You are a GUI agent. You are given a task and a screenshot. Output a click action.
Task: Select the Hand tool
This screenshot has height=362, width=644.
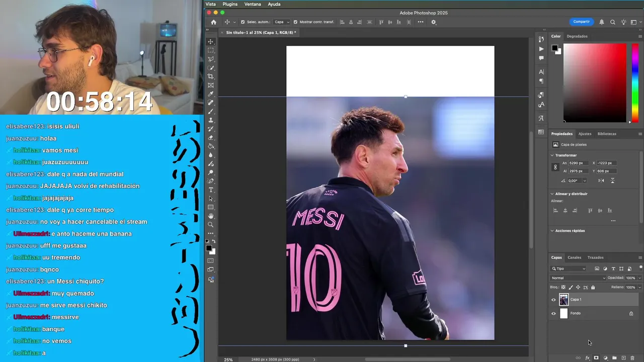tap(211, 216)
